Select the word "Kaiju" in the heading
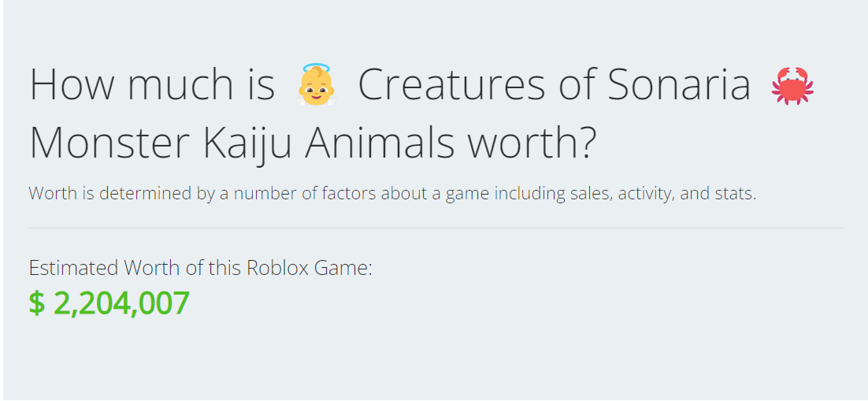Screen dimensions: 868x401 point(235,143)
